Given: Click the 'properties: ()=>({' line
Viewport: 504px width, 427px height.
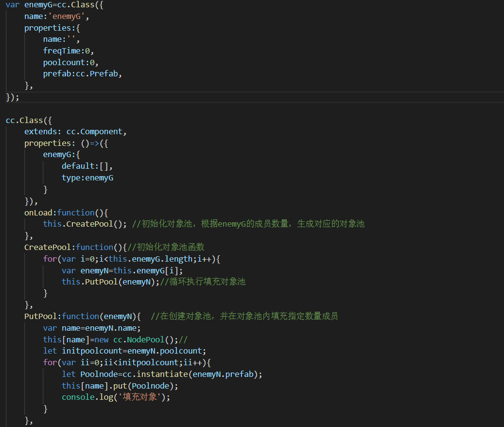Looking at the screenshot, I should (66, 143).
